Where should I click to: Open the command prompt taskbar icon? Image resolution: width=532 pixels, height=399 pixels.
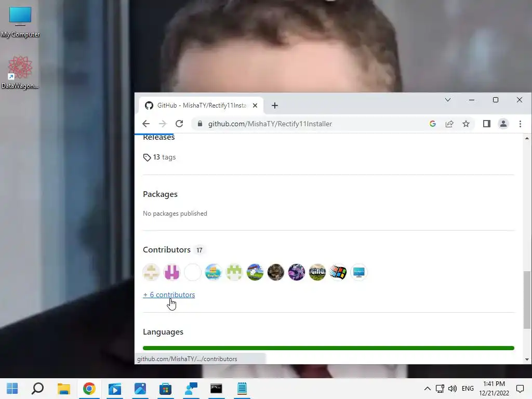216,389
